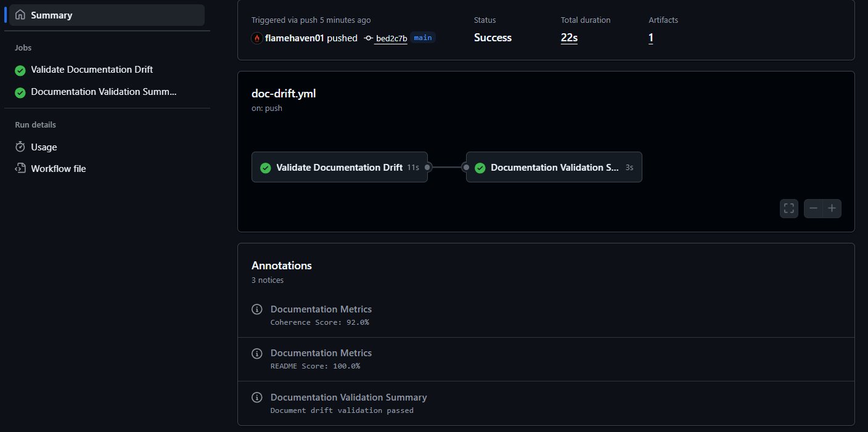Open the 22s total duration link

(x=569, y=38)
